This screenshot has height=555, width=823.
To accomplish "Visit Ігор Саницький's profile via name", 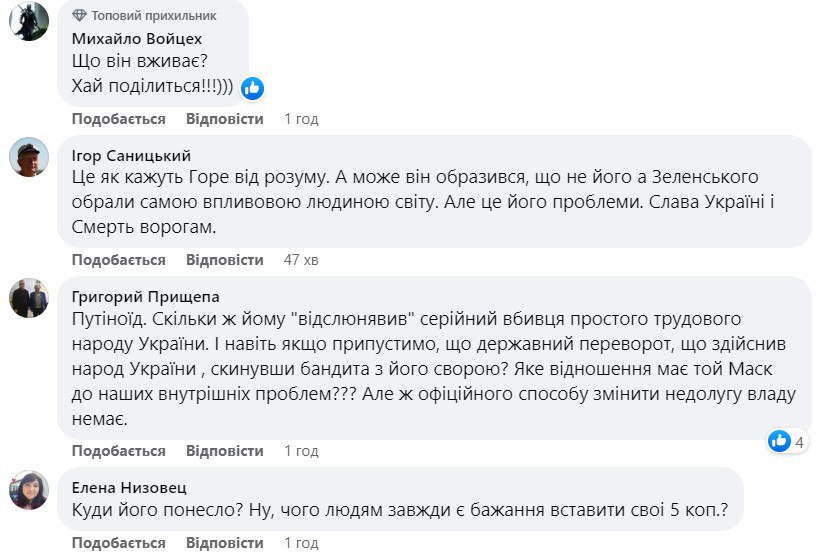I will (x=131, y=155).
